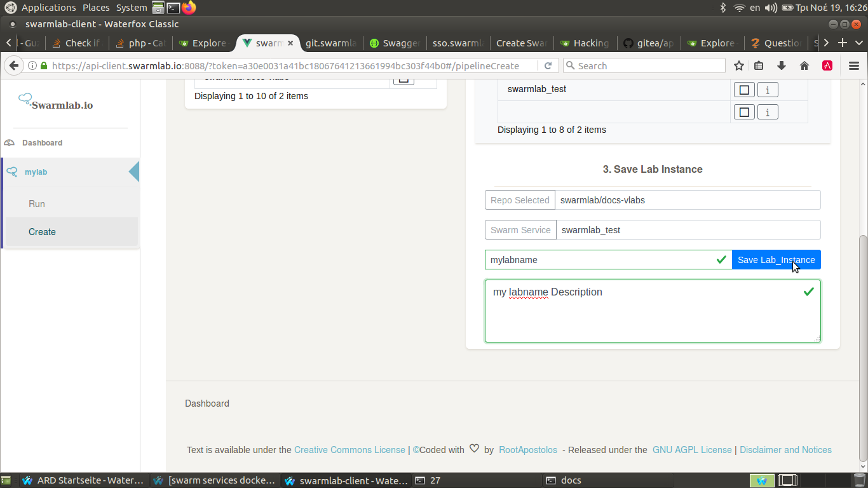The height and width of the screenshot is (488, 868).
Task: Click the Dashboard gauge icon in sidebar
Action: pyautogui.click(x=9, y=143)
